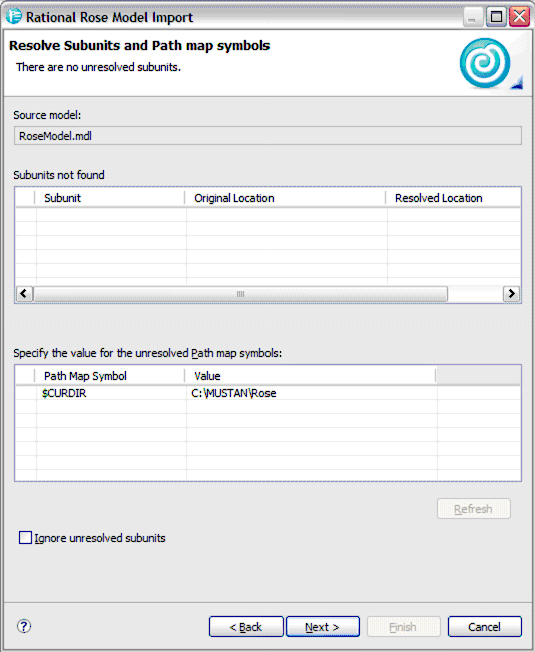Enable Ignore unresolved subunits checkbox

pyautogui.click(x=25, y=538)
